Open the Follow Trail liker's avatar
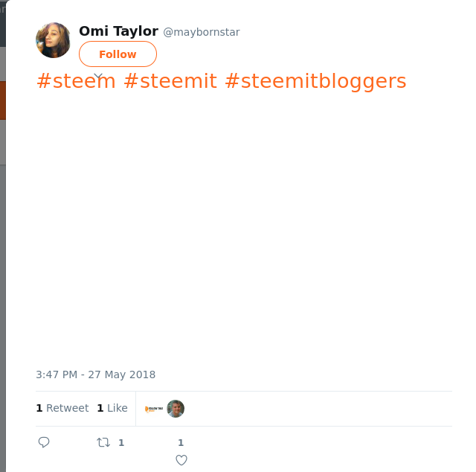The height and width of the screenshot is (472, 476). 154,409
